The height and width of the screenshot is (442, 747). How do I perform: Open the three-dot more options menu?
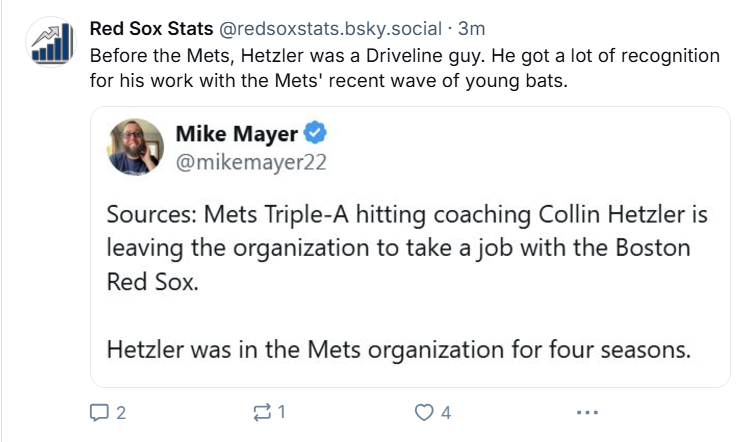tap(588, 412)
